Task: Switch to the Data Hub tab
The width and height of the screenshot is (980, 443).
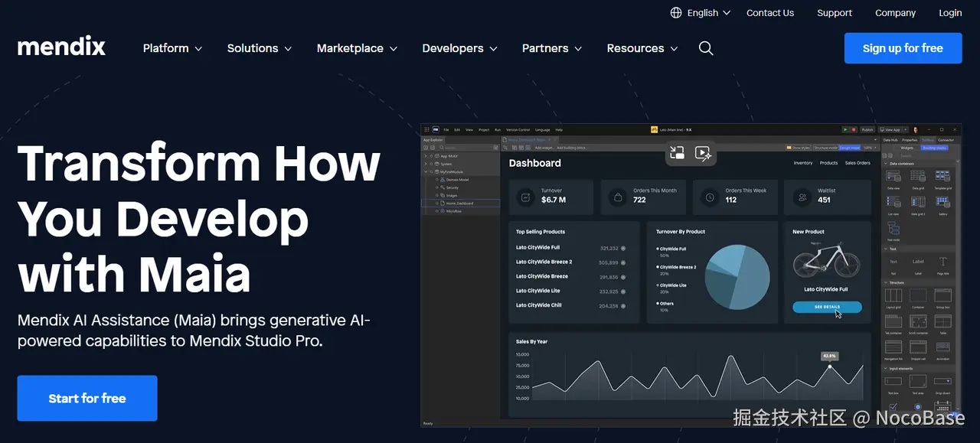Action: 890,140
